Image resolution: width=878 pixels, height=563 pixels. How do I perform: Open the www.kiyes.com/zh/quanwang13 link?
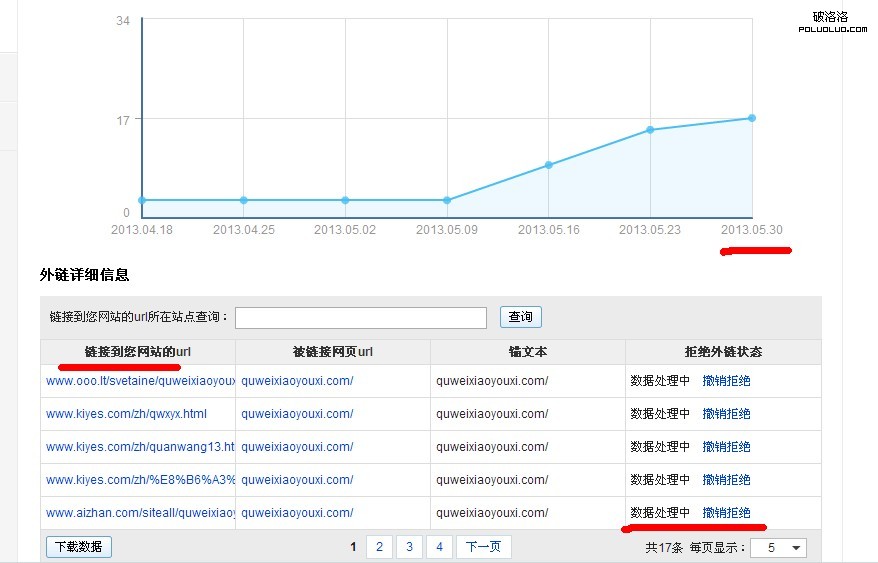(x=140, y=447)
